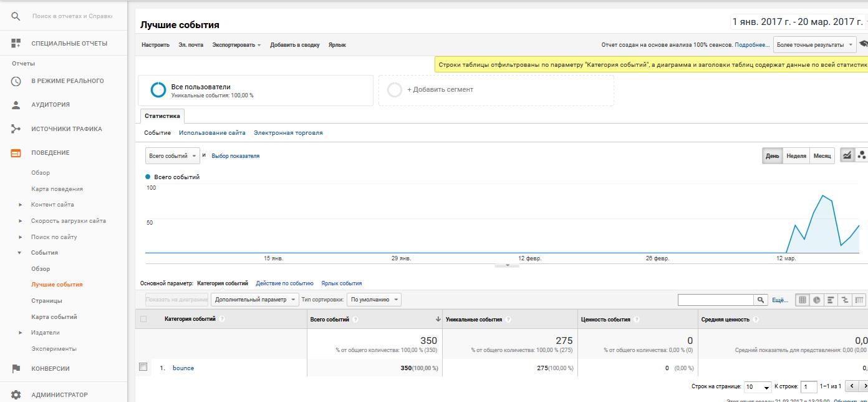Viewport: 868px width, 402px height.
Task: Switch to performance bar view
Action: [x=831, y=300]
